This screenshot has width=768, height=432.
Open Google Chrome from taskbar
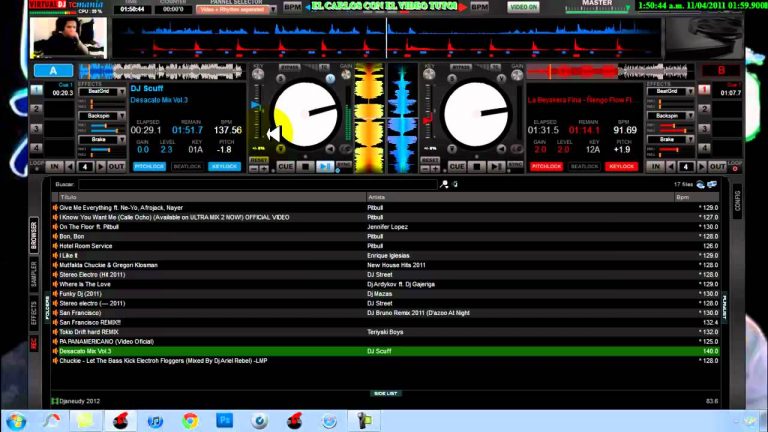190,421
